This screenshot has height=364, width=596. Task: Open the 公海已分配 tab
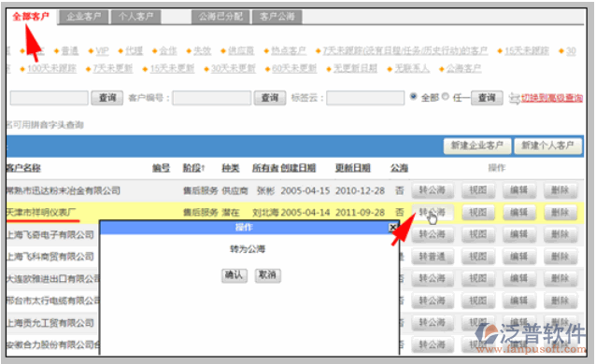220,17
